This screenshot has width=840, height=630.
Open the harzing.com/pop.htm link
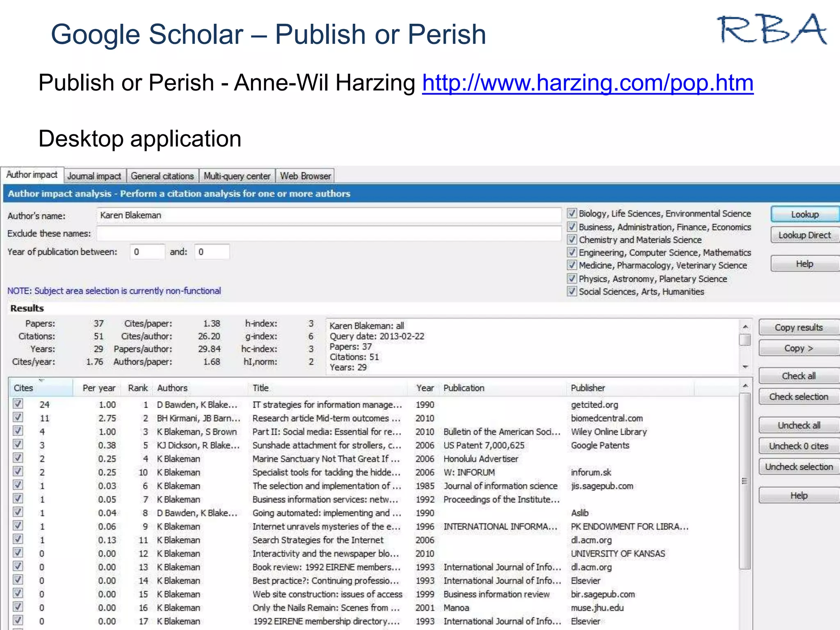tap(588, 83)
